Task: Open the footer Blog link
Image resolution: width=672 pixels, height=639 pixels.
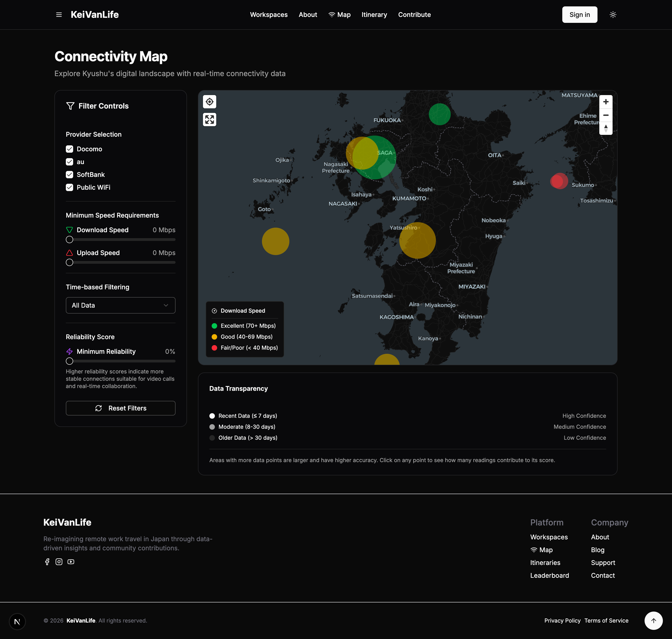Action: (x=598, y=550)
